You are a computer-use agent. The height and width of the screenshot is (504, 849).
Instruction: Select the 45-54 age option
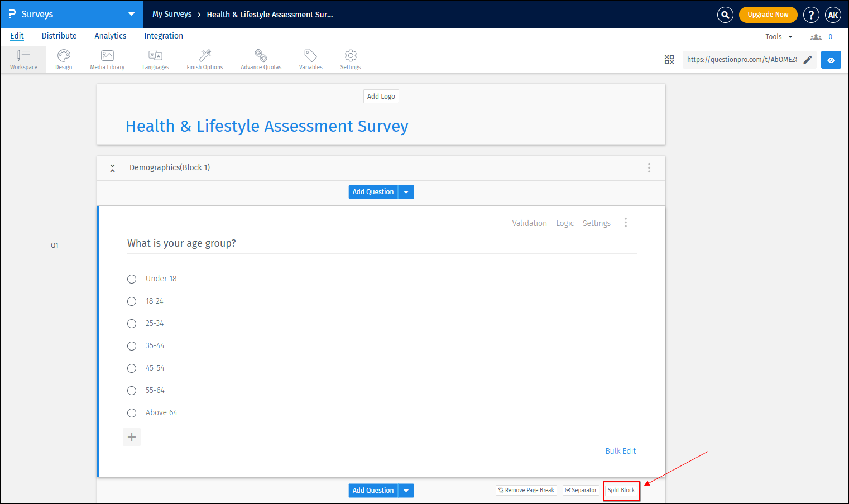click(x=132, y=368)
